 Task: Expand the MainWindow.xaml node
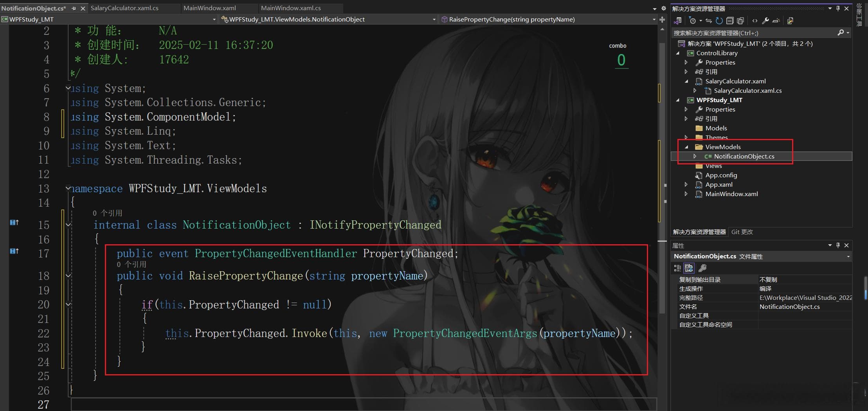[x=686, y=194]
